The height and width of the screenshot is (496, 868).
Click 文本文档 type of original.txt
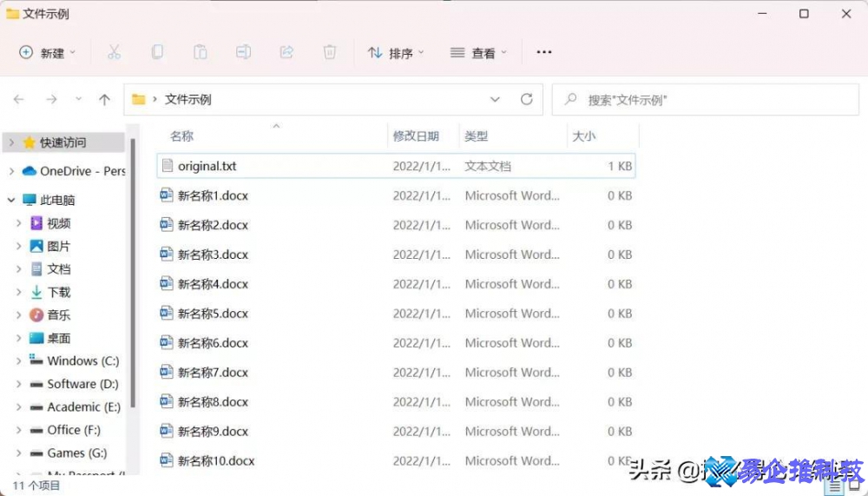(x=488, y=166)
